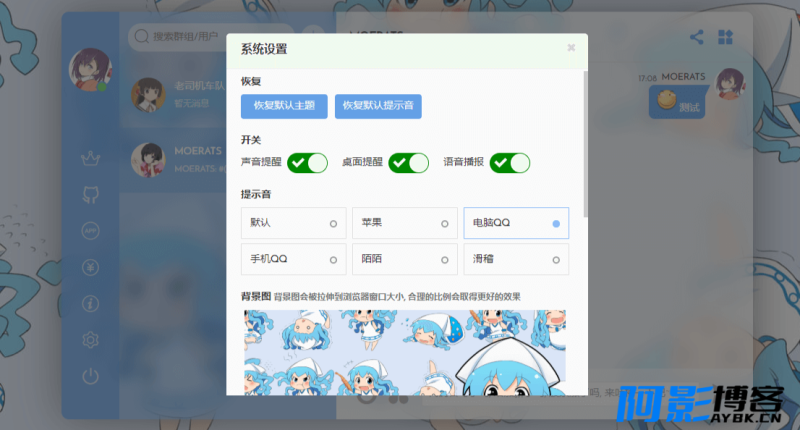The width and height of the screenshot is (800, 430).
Task: Click the user avatar in sidebar
Action: tap(90, 69)
